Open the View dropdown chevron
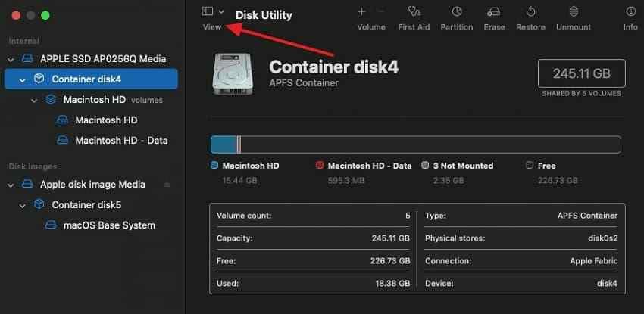644x314 pixels. click(x=221, y=12)
